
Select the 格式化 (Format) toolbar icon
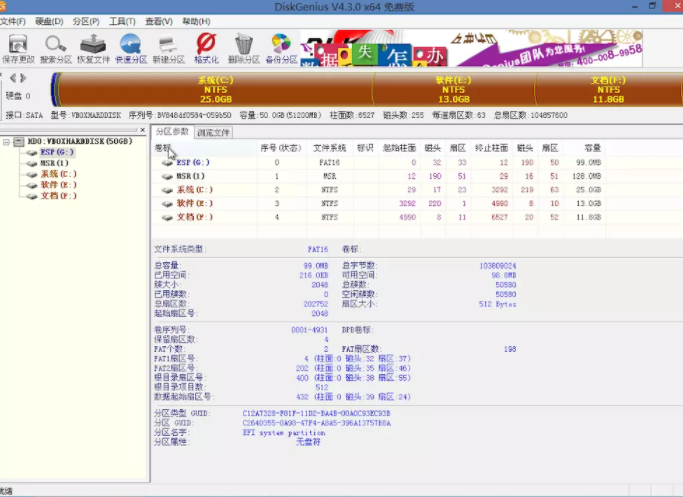point(206,47)
